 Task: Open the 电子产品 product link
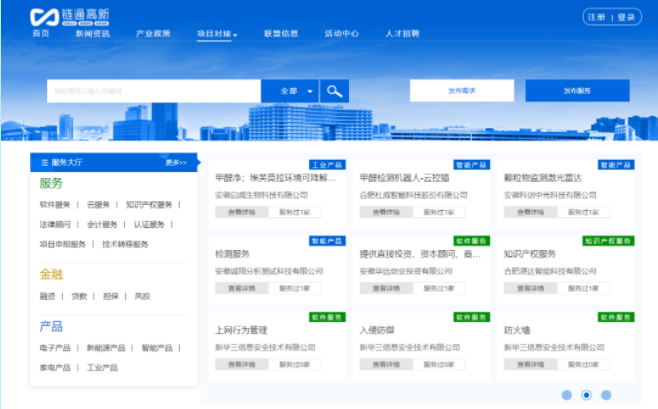(55, 348)
